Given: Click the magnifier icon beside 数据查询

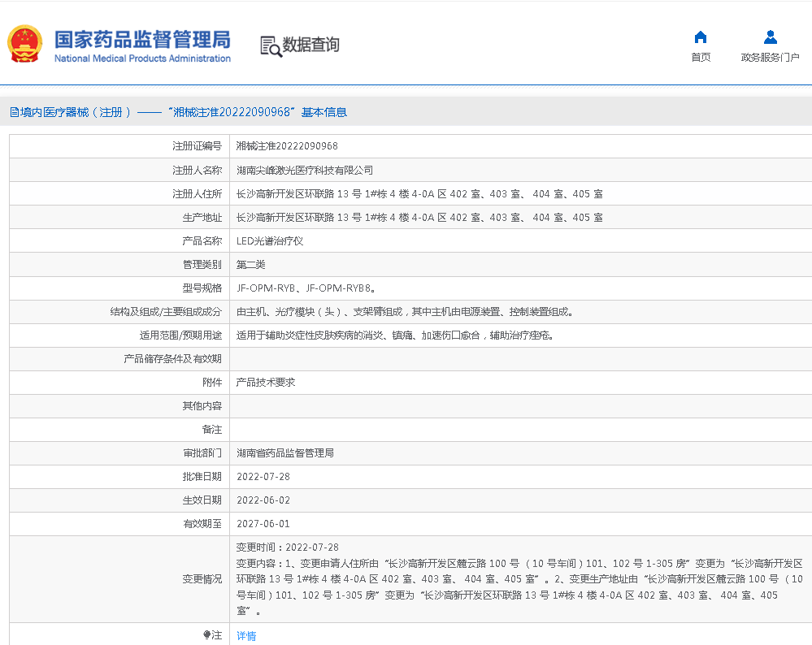Looking at the screenshot, I should pyautogui.click(x=275, y=50).
